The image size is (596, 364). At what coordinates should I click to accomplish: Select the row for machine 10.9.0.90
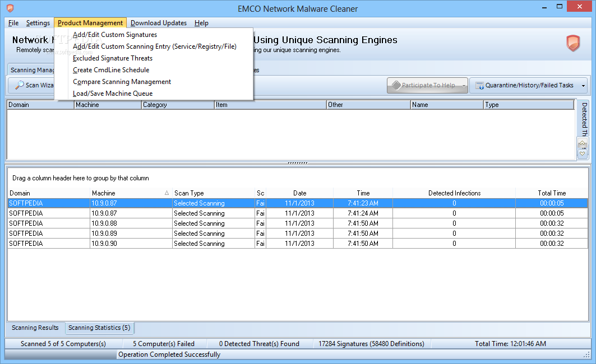pyautogui.click(x=298, y=243)
